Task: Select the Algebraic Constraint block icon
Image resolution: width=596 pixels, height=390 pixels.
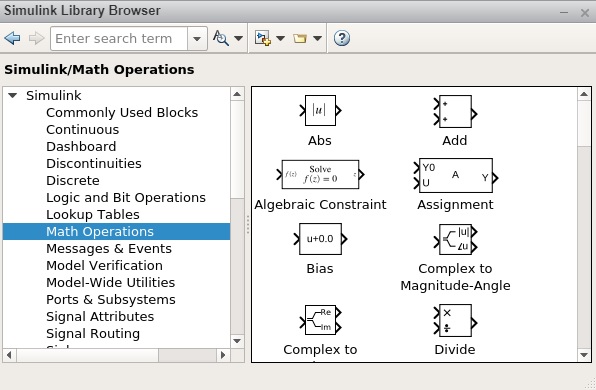Action: (320, 174)
